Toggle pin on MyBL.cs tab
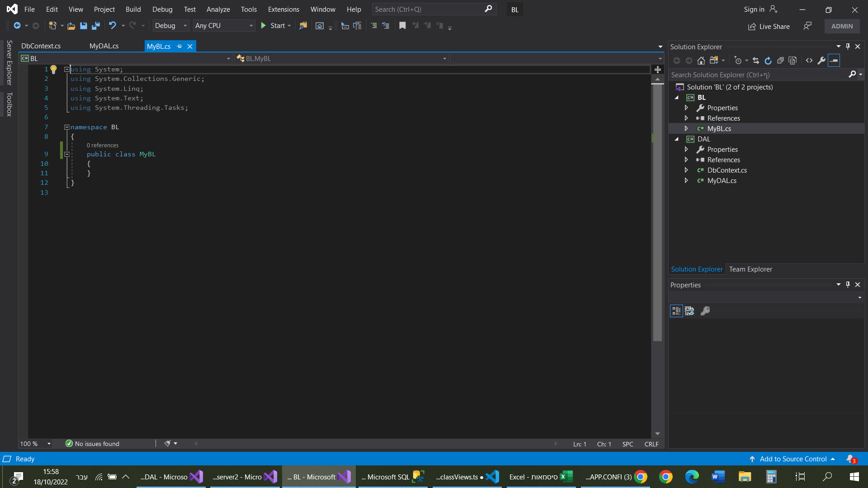 pyautogui.click(x=179, y=46)
